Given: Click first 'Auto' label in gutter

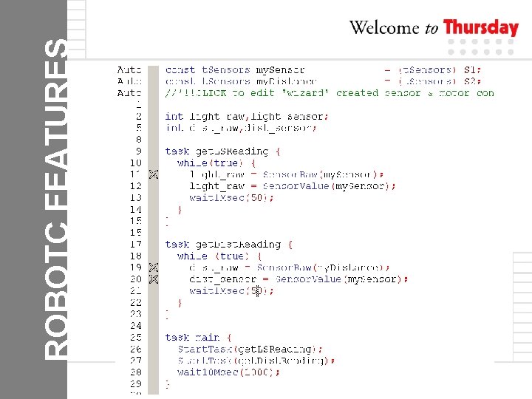Looking at the screenshot, I should pyautogui.click(x=129, y=70).
